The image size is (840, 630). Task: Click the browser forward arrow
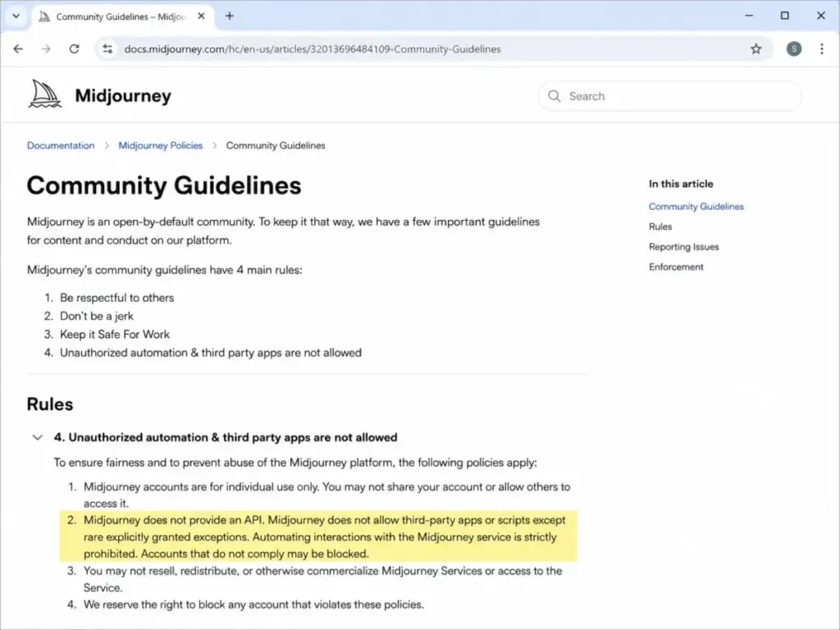pos(46,48)
